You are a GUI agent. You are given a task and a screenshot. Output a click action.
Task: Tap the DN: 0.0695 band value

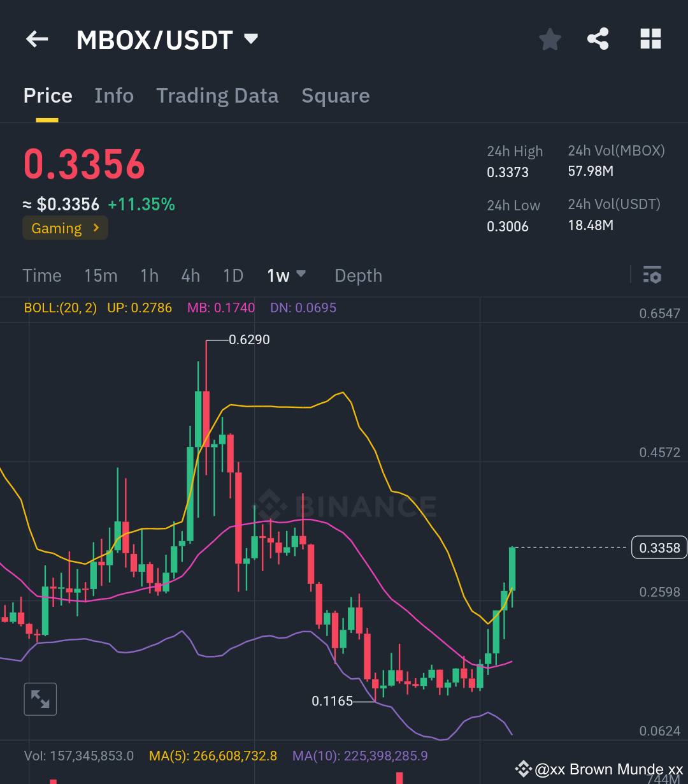tap(303, 308)
